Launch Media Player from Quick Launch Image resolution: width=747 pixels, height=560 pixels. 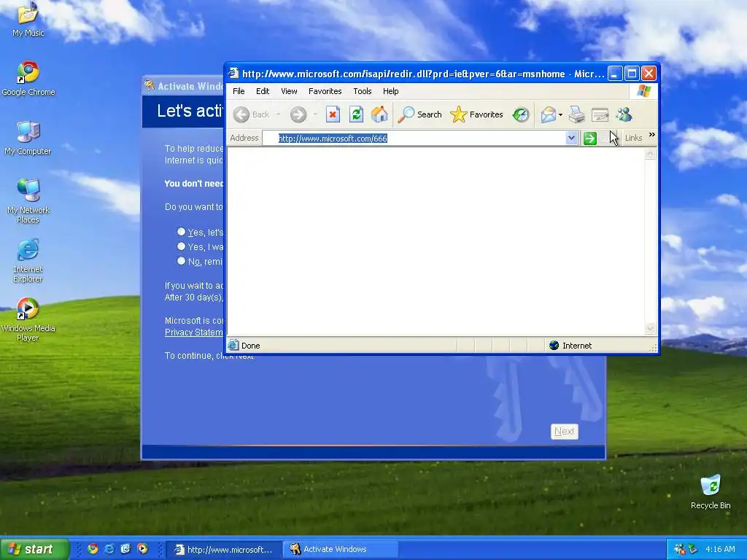[x=142, y=548]
